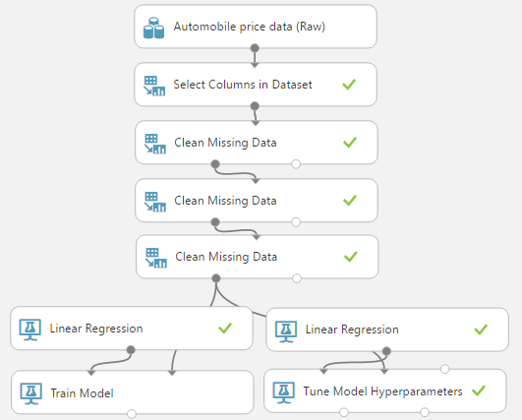
Task: Click the output port of Train Model
Action: click(x=132, y=414)
